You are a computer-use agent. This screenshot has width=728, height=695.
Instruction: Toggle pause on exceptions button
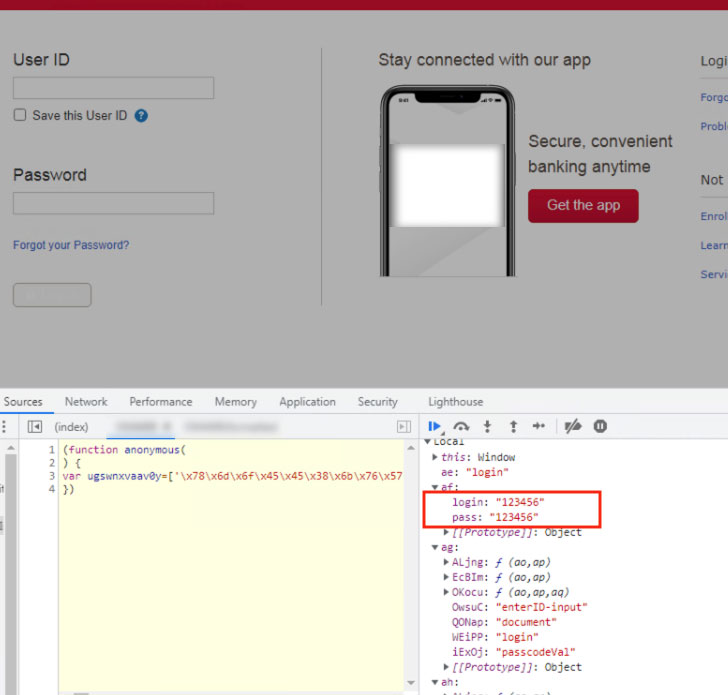click(600, 427)
